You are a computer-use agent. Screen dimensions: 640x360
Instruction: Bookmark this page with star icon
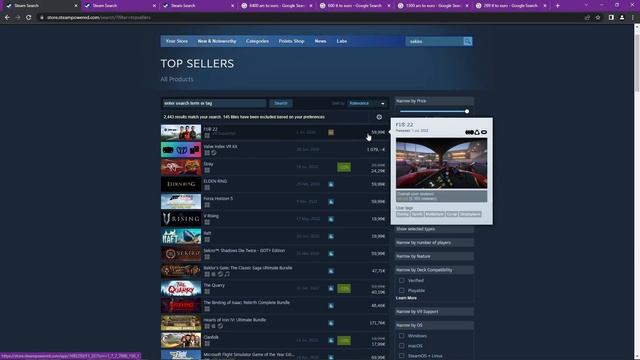pos(598,18)
